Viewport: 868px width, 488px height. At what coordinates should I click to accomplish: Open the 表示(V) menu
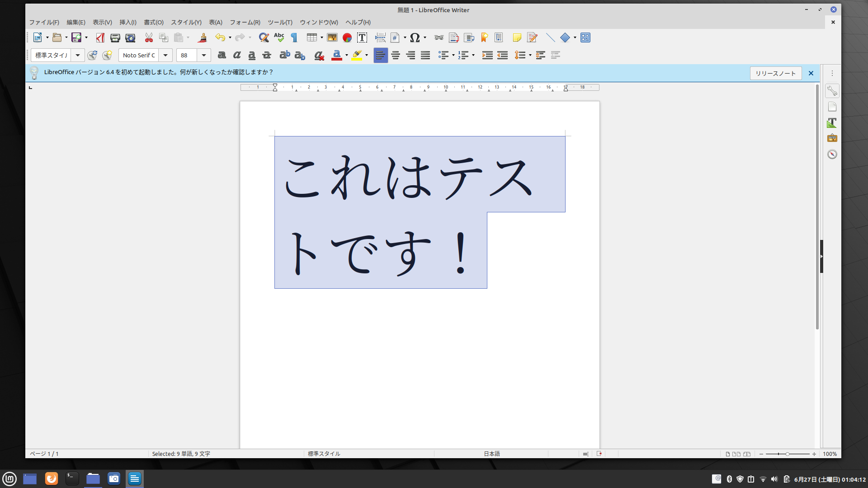[x=103, y=22]
